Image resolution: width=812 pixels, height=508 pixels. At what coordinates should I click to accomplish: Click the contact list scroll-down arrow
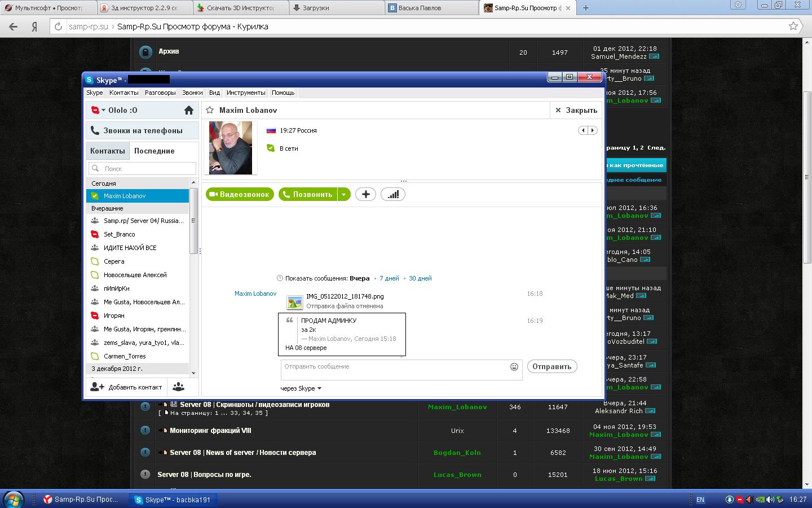(x=193, y=373)
